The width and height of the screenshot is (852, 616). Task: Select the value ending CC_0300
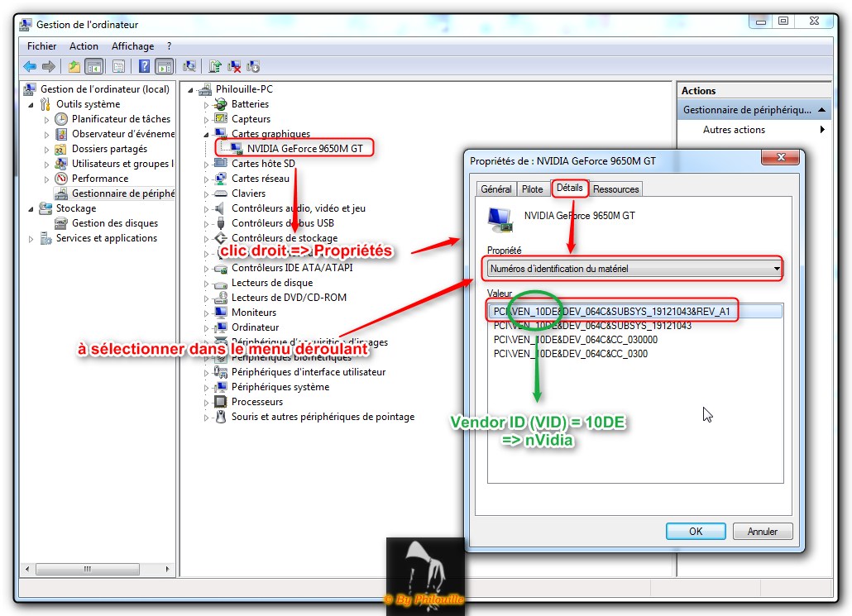(x=570, y=354)
